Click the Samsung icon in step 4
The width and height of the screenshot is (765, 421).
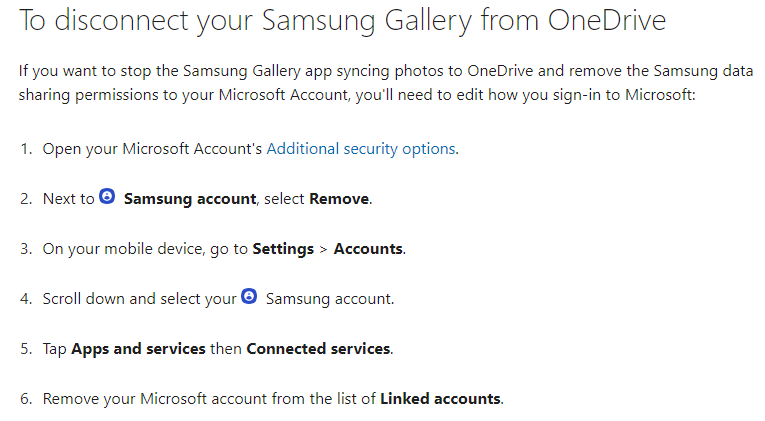[250, 297]
